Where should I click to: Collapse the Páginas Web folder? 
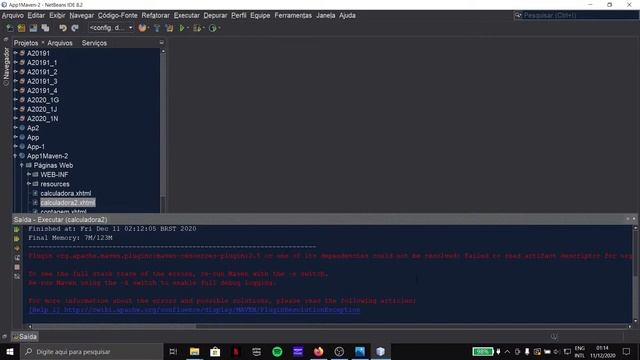tap(22, 165)
